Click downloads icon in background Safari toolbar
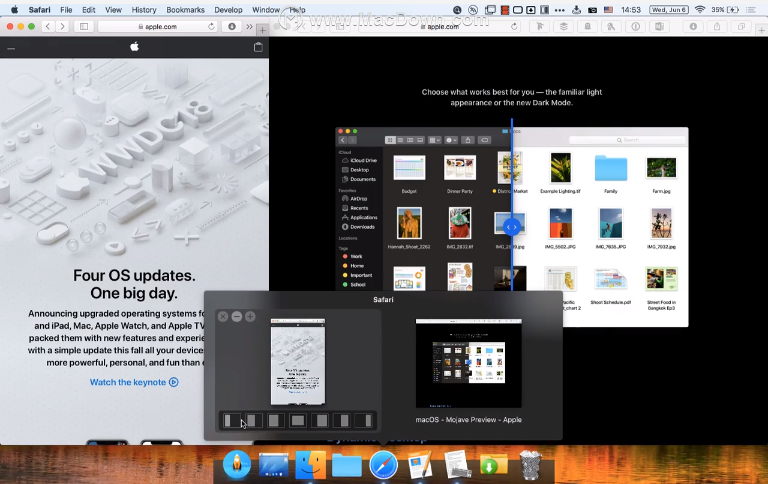 pos(693,26)
